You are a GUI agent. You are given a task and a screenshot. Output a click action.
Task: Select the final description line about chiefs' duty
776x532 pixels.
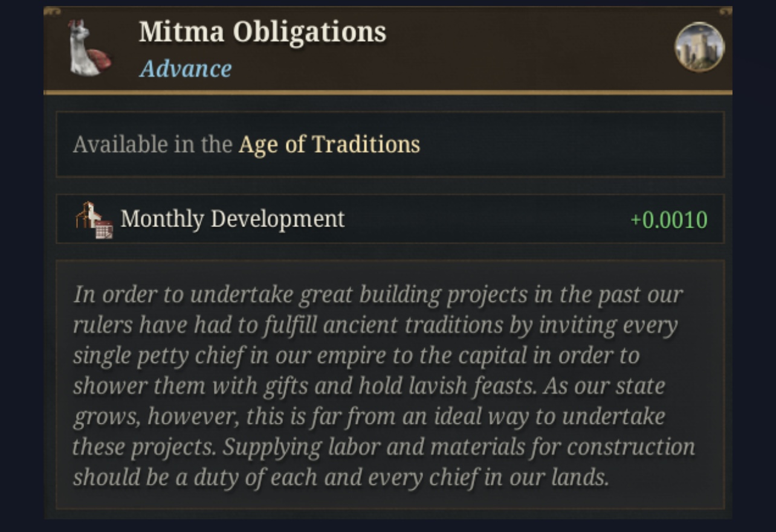point(341,478)
